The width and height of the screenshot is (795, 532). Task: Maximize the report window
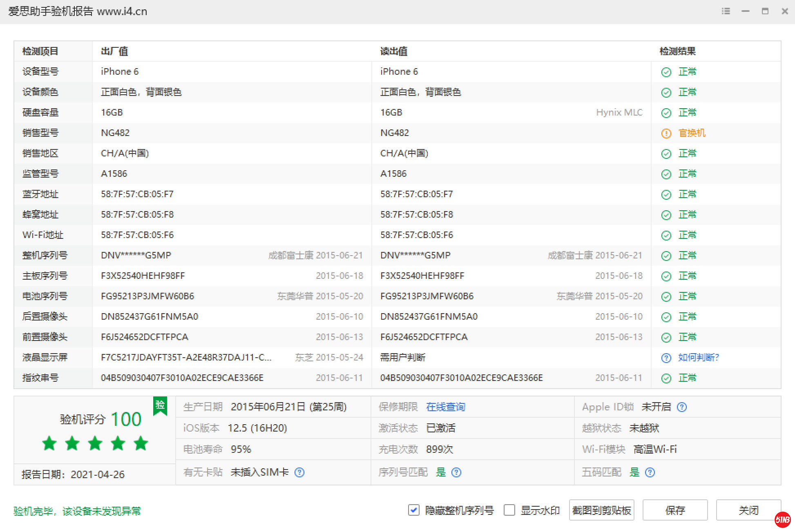(765, 11)
